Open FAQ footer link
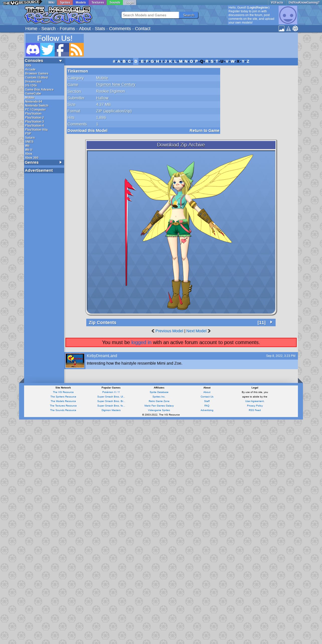The image size is (322, 644). (207, 406)
